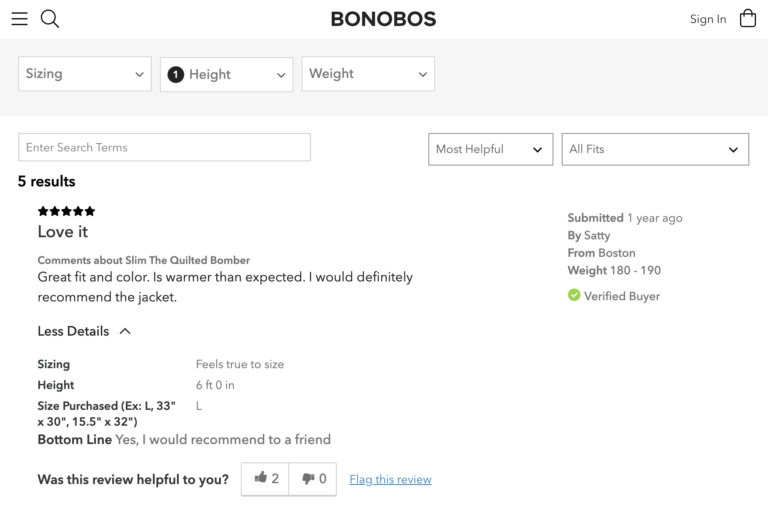Open the Weight filter dropdown
This screenshot has height=517, width=768.
click(x=368, y=74)
